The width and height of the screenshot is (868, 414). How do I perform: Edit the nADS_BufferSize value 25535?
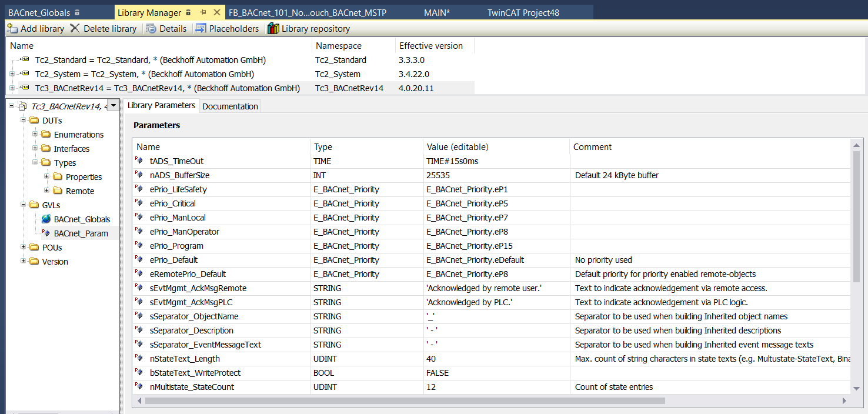pyautogui.click(x=496, y=175)
